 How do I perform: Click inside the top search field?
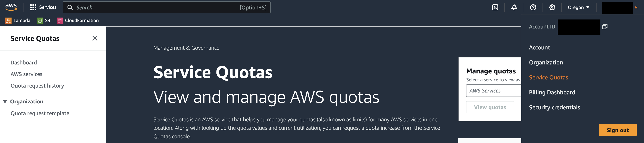coord(166,7)
